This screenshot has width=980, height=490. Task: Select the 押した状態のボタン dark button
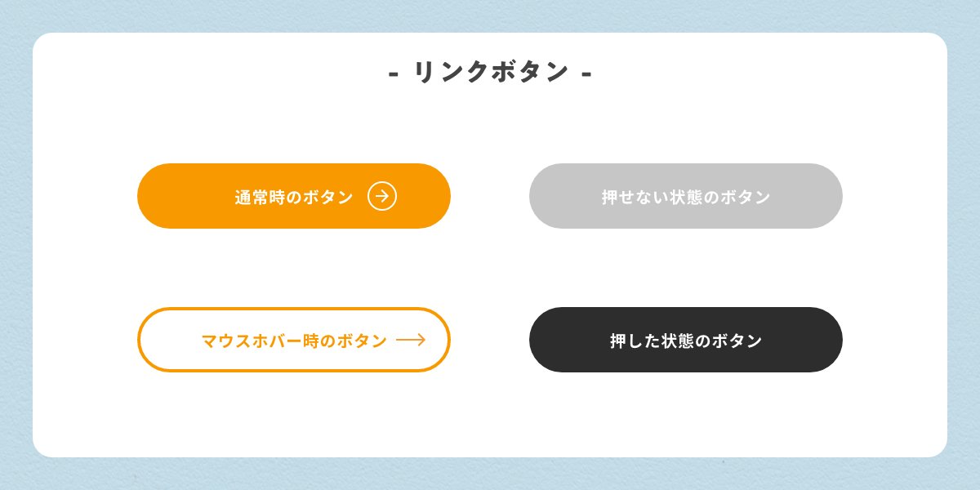click(x=686, y=340)
